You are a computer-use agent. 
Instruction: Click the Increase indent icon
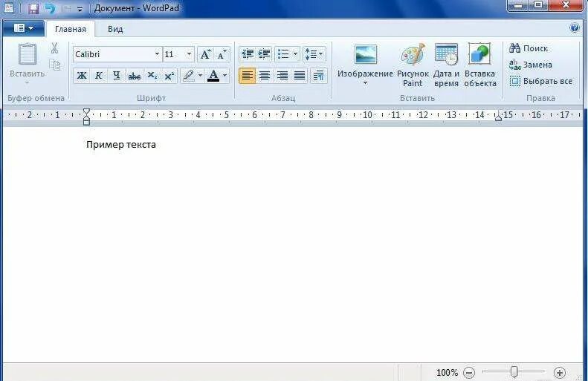point(265,54)
